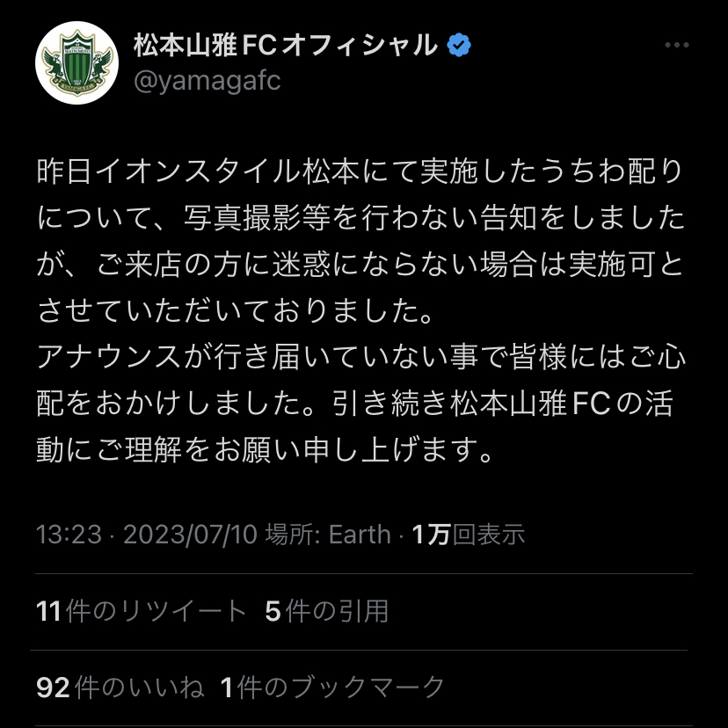The height and width of the screenshot is (728, 728).
Task: Click the @yamagafc handle
Action: tap(207, 81)
